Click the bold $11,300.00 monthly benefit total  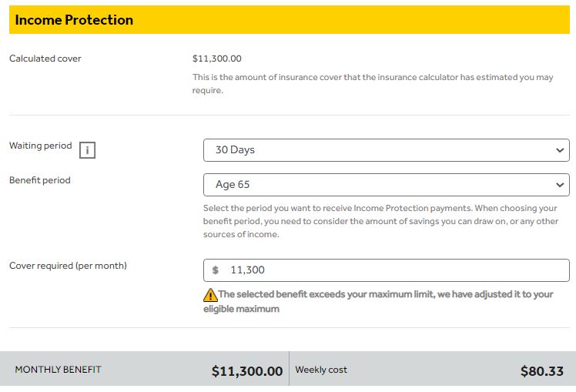click(x=247, y=371)
